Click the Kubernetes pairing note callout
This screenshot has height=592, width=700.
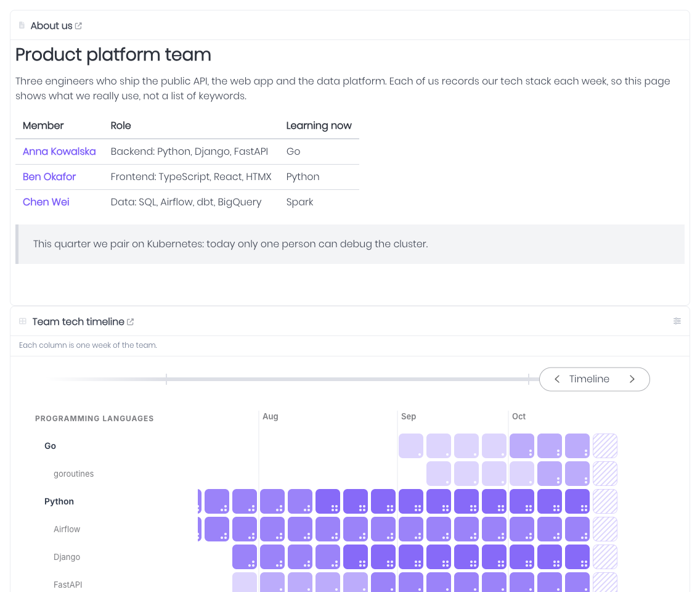[x=350, y=244]
